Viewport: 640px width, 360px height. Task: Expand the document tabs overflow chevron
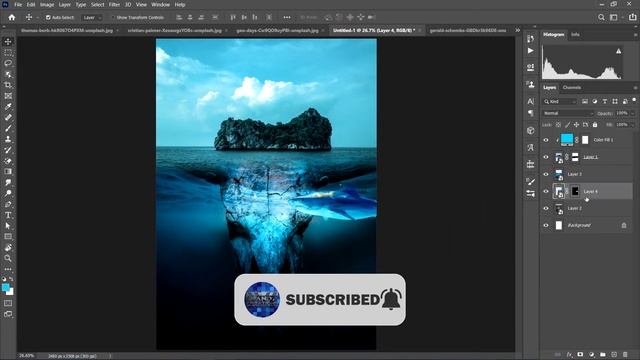pos(518,30)
